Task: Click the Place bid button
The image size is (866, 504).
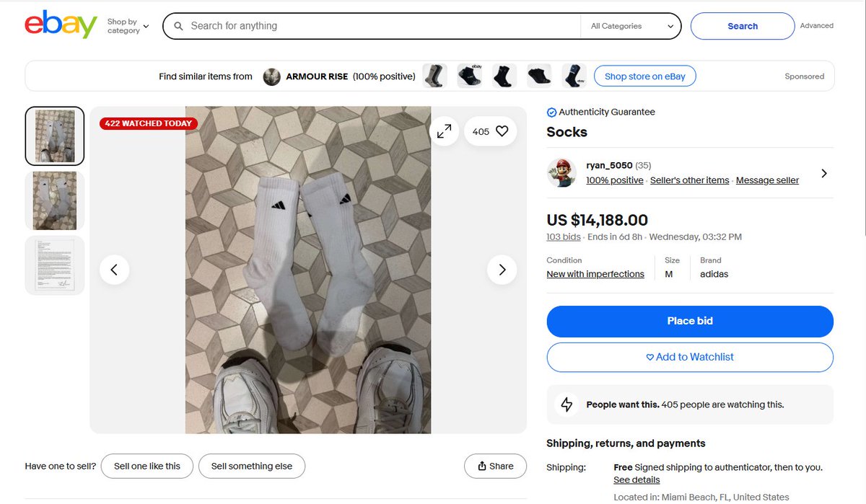Action: 690,322
